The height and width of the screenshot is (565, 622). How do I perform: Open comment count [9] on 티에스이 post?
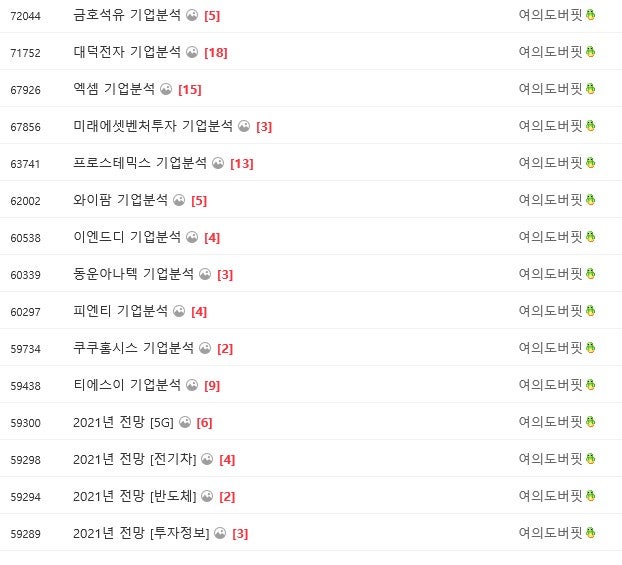pos(212,385)
